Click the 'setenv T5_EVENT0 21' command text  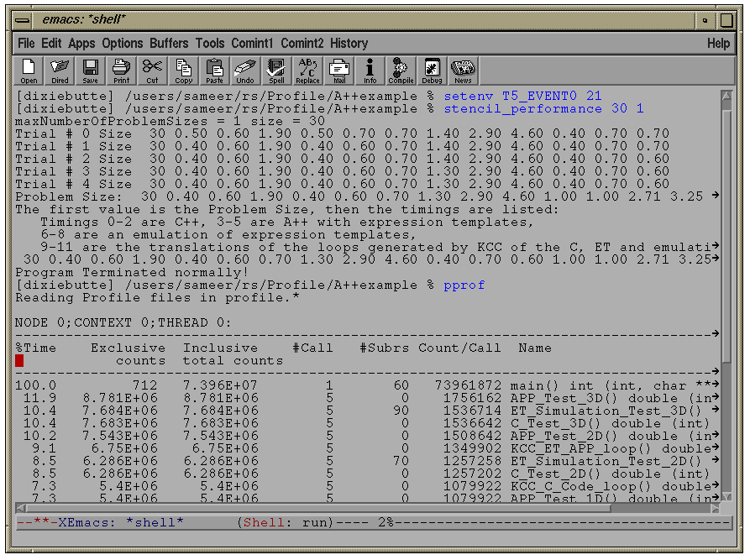pyautogui.click(x=522, y=96)
